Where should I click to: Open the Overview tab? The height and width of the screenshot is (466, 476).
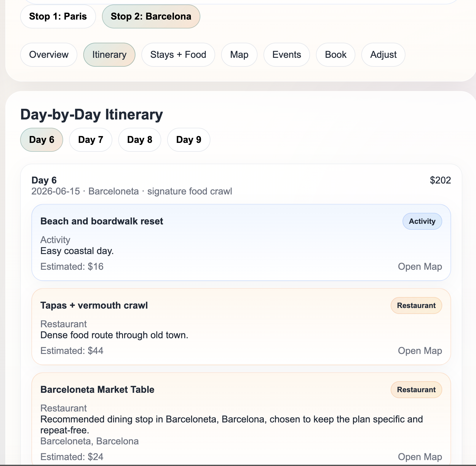pyautogui.click(x=49, y=55)
